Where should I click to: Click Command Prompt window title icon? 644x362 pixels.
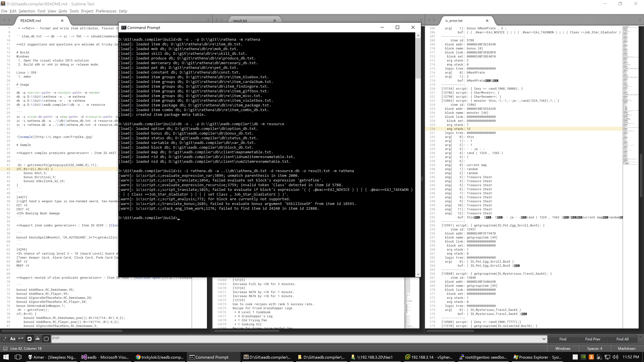[123, 28]
